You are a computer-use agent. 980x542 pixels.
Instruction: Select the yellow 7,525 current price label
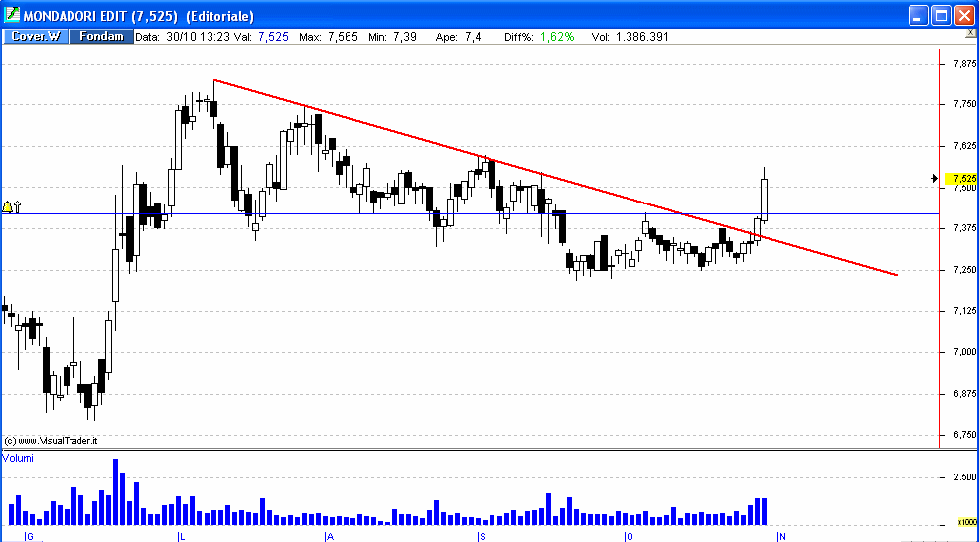click(x=961, y=179)
